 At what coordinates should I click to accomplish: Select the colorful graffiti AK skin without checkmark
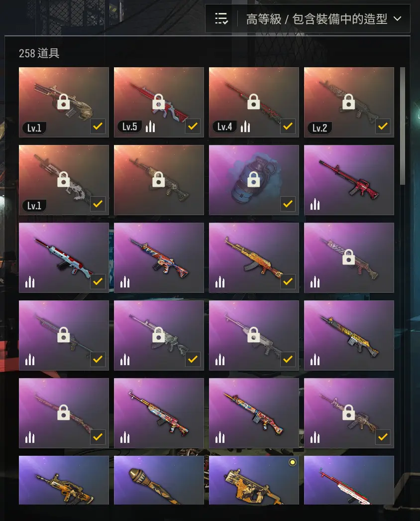coord(159,413)
